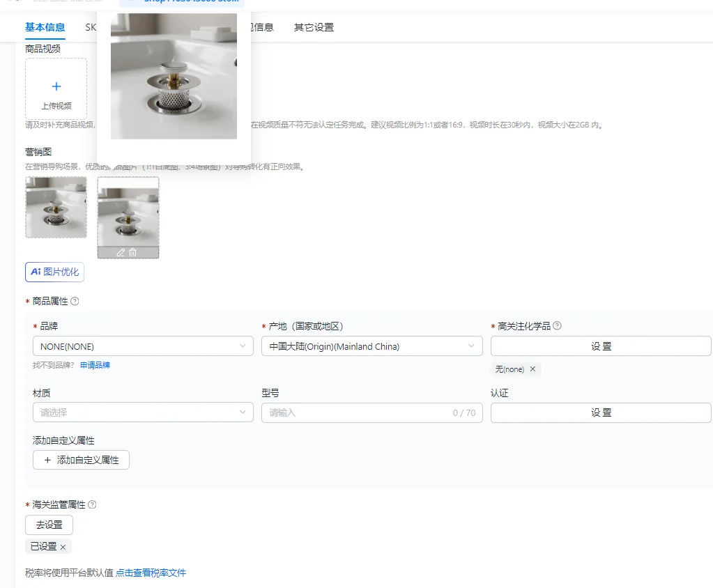
Task: Click the AI 图片优化 button
Action: (54, 272)
